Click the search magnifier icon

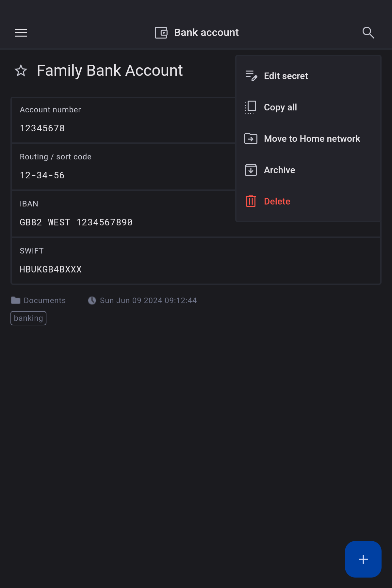(368, 33)
